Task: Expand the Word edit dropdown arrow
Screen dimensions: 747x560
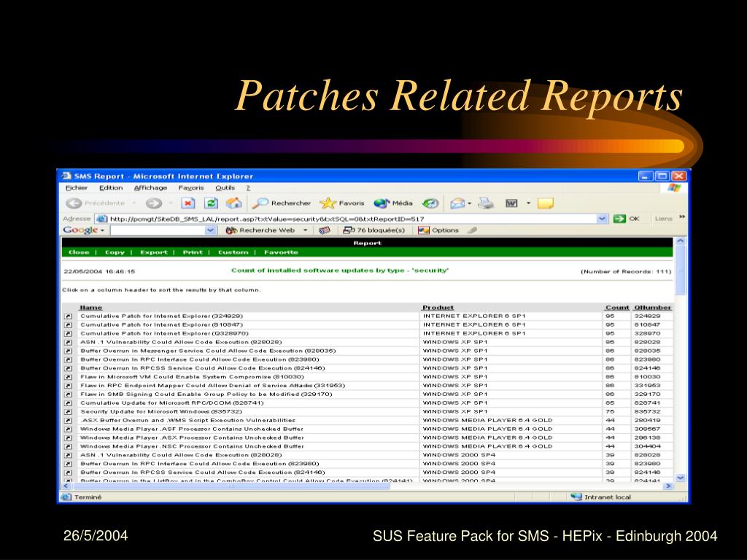Action: tap(528, 203)
